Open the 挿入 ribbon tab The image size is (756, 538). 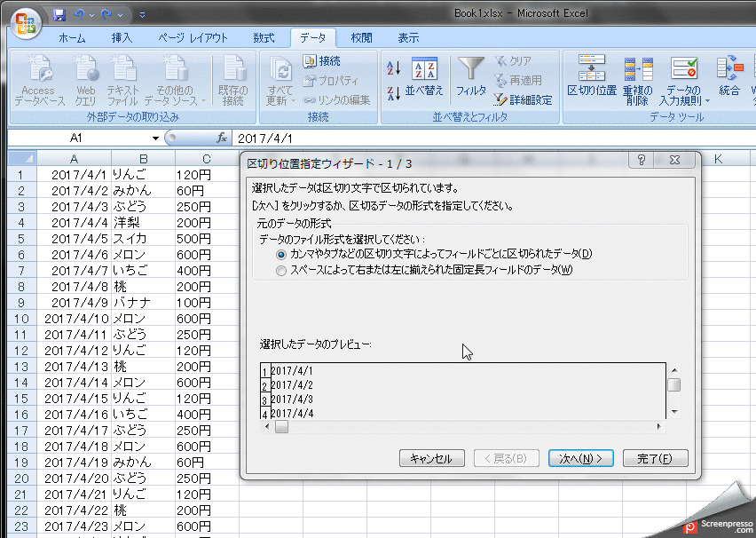point(122,38)
